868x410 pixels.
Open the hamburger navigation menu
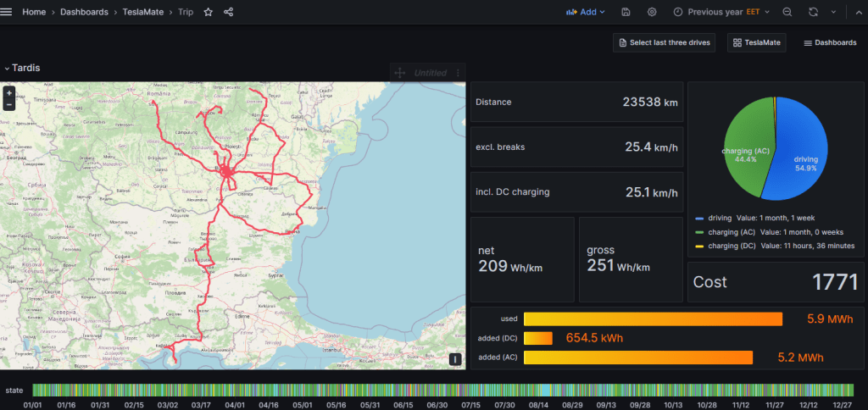pyautogui.click(x=8, y=12)
